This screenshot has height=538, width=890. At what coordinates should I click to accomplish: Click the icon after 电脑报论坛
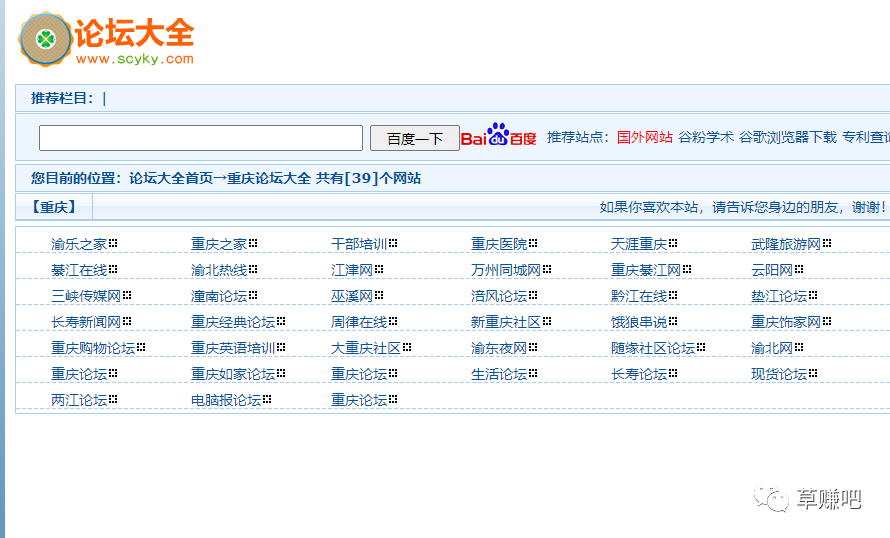(x=268, y=399)
